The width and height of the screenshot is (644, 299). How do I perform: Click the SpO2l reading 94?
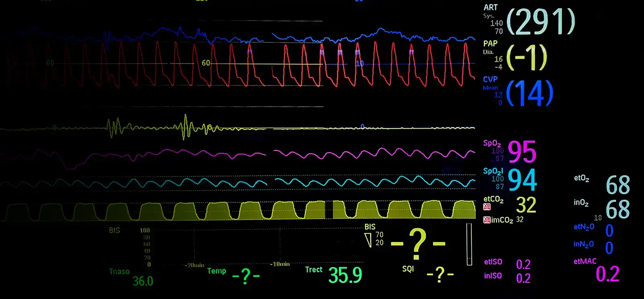(522, 180)
